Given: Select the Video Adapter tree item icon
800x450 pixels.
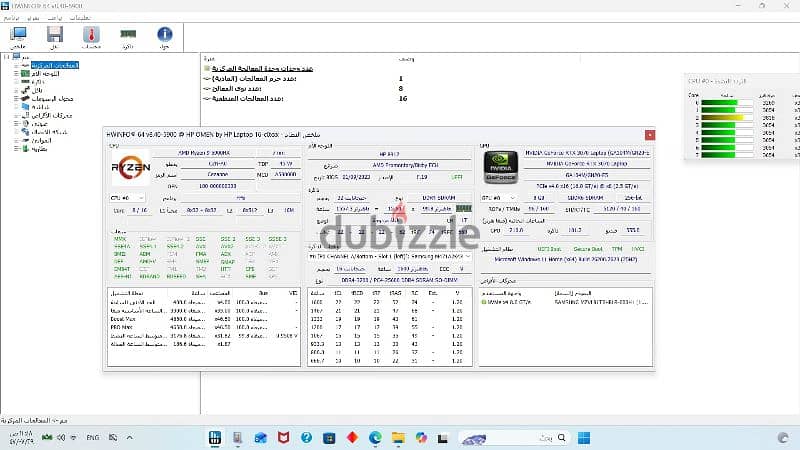Looking at the screenshot, I should pos(25,98).
